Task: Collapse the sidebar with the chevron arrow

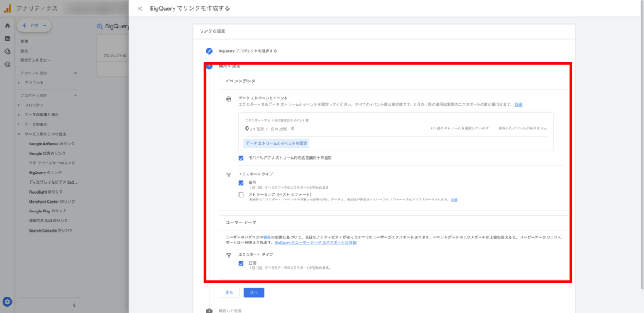Action: point(74,305)
